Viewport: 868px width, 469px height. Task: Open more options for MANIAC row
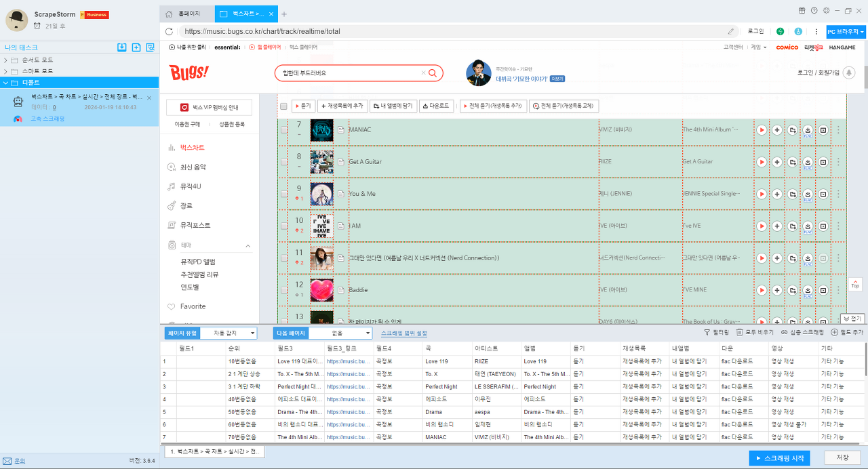click(838, 130)
